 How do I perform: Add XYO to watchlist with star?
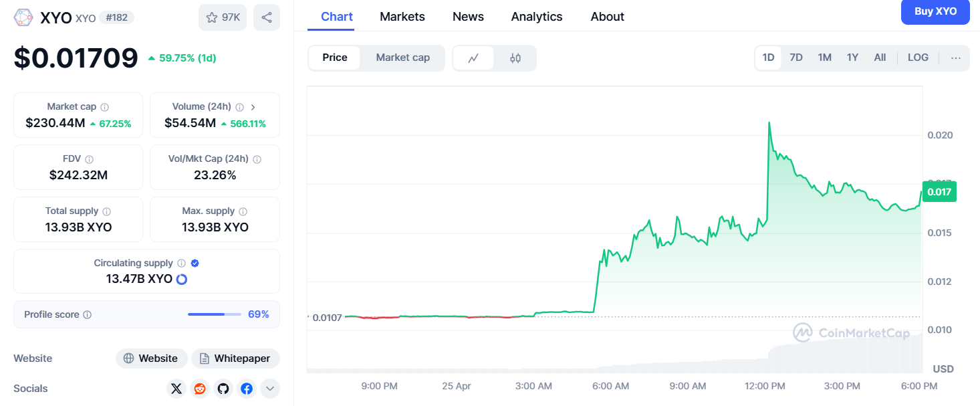pyautogui.click(x=223, y=17)
